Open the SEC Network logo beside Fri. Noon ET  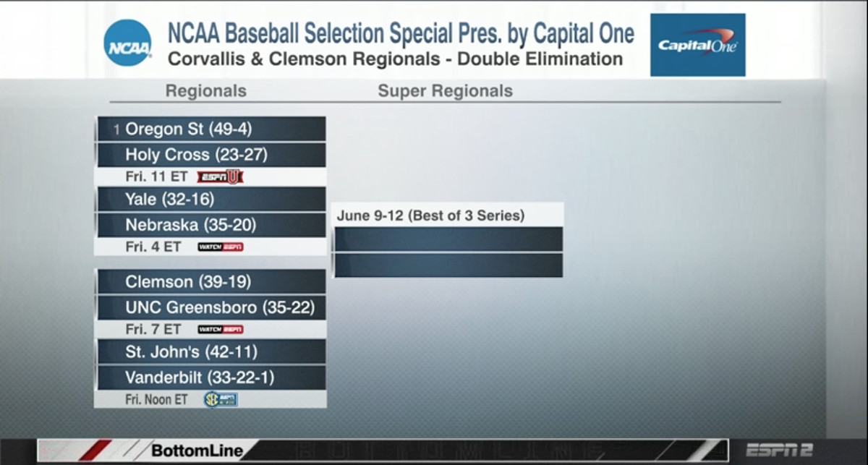click(x=221, y=399)
